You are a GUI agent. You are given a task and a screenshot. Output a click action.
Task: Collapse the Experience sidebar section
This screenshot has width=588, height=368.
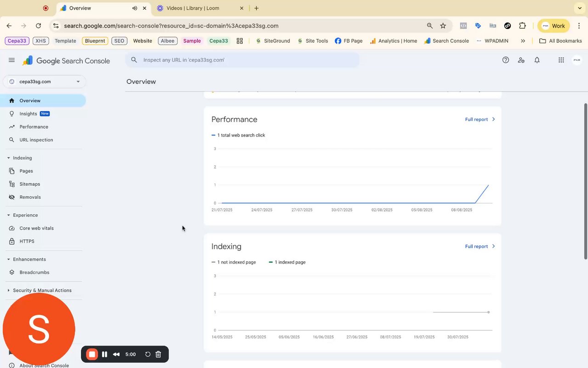pos(8,215)
